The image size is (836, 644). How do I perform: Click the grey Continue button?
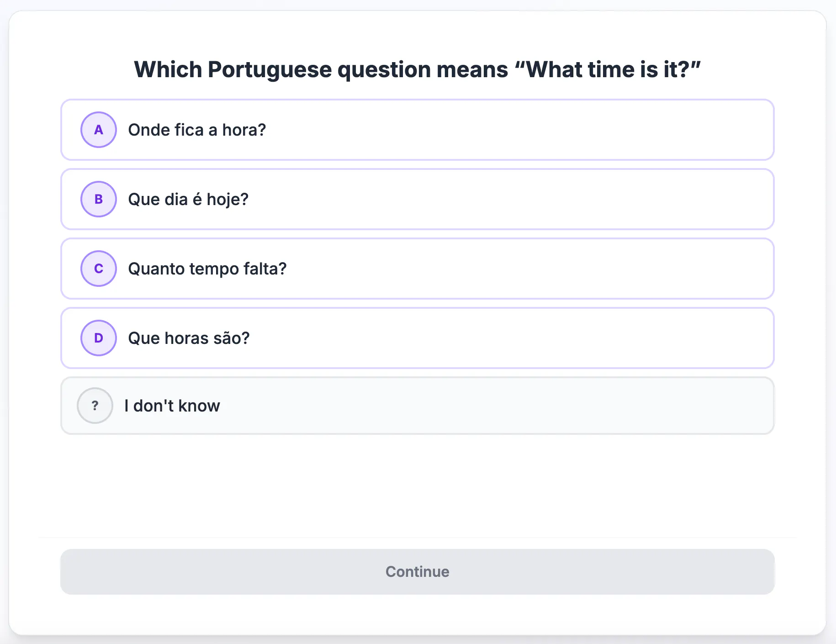click(418, 572)
